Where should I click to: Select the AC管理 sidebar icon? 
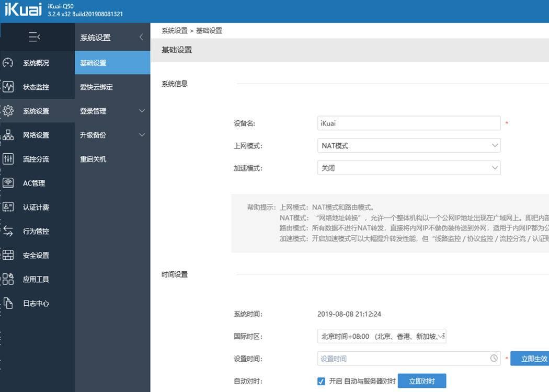(37, 182)
